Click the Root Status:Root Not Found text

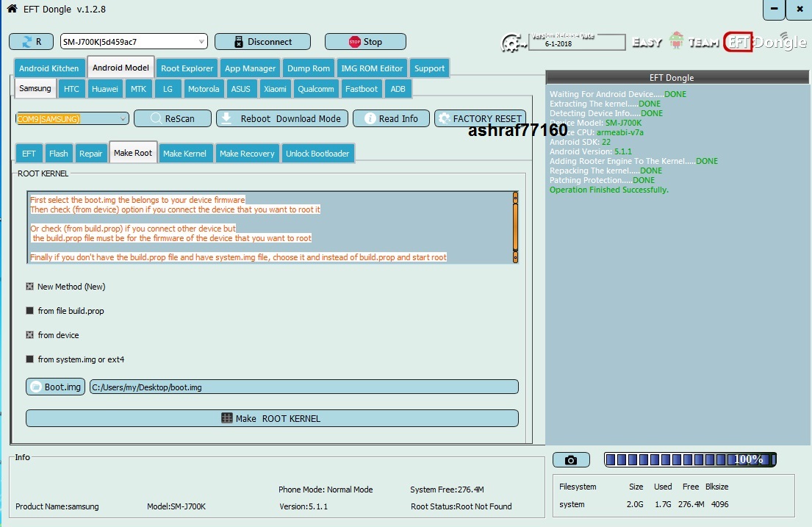[x=461, y=506]
